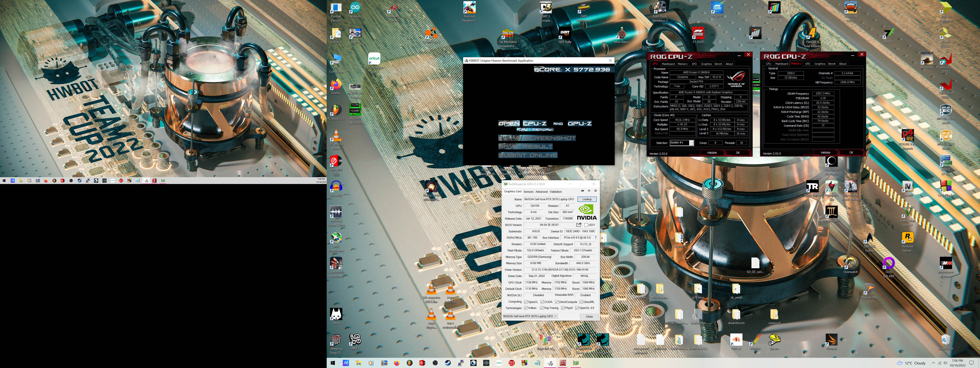This screenshot has width=980, height=368.
Task: Open the Audacity desktop icon
Action: (x=336, y=189)
